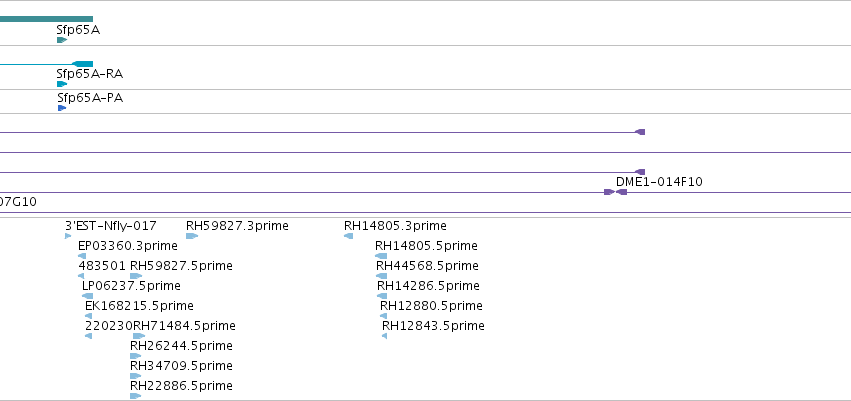This screenshot has width=851, height=401.
Task: Click the EK168215.5prime feature label
Action: pos(139,305)
